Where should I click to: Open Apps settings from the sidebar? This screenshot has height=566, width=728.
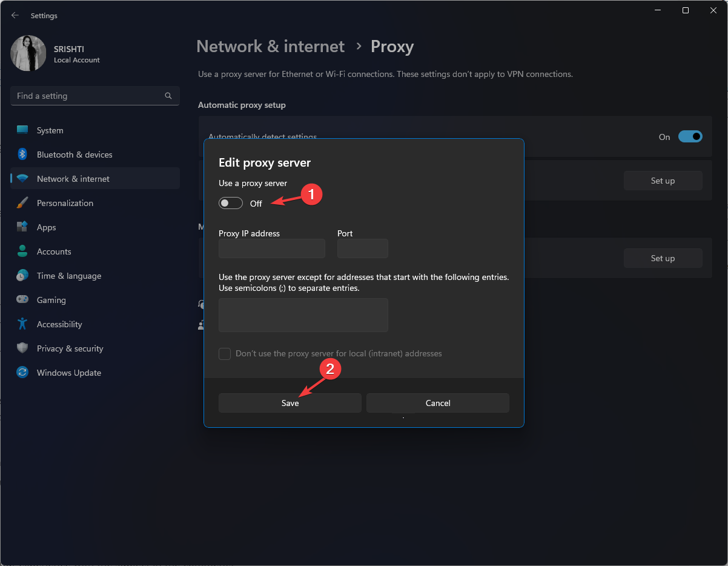click(x=45, y=227)
